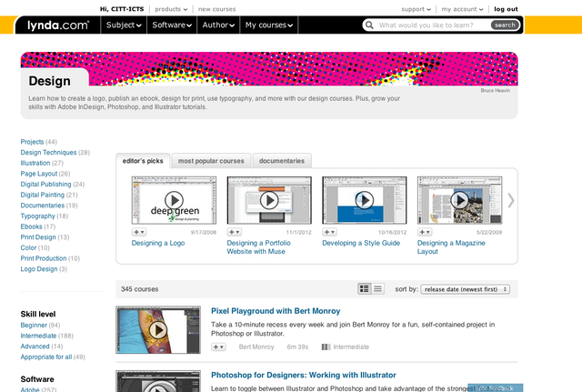Image resolution: width=582 pixels, height=392 pixels.
Task: Click log out
Action: coord(506,9)
